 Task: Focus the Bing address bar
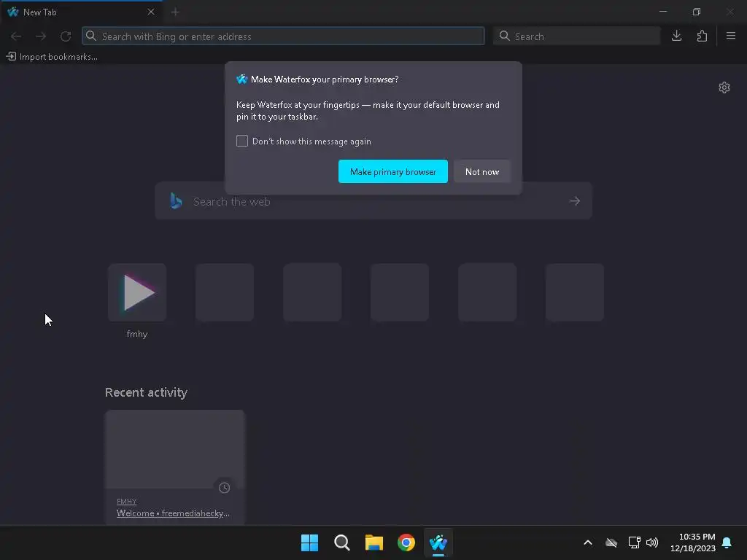[283, 36]
